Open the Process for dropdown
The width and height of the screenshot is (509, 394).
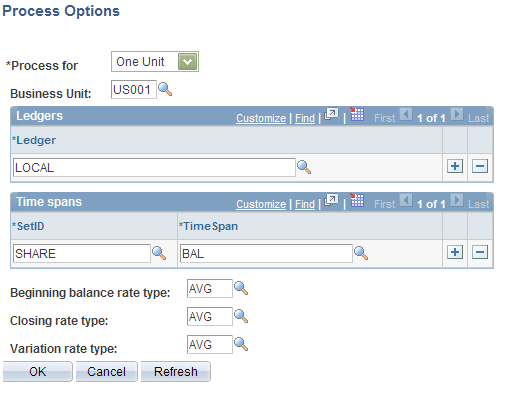point(155,62)
